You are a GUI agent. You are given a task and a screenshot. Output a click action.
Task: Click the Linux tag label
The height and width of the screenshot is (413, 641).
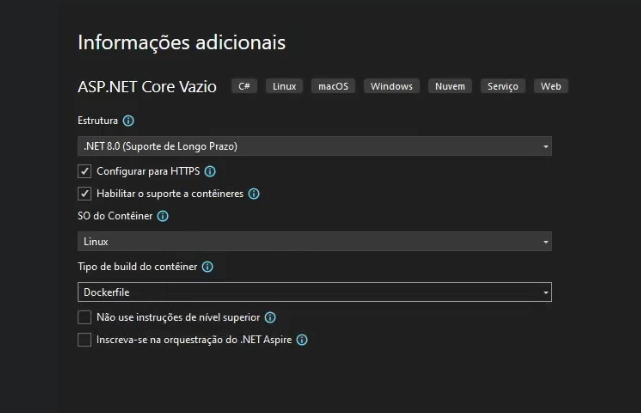tap(284, 87)
